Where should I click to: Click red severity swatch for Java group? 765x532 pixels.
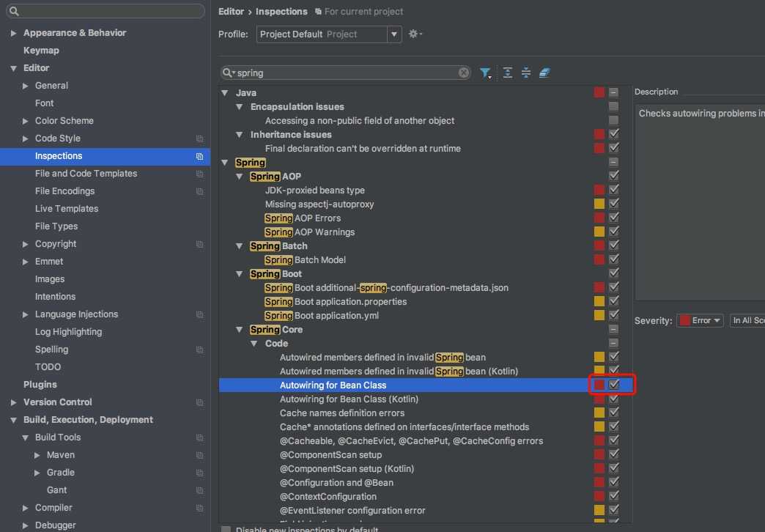[x=599, y=92]
